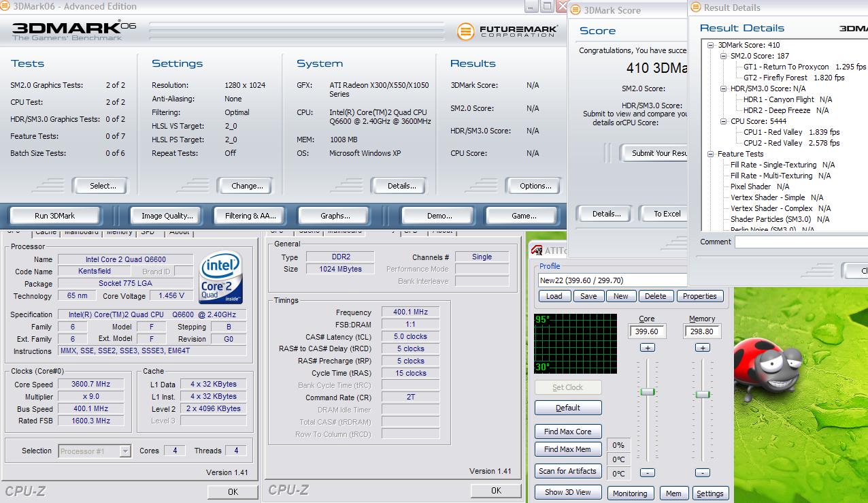Decrease Memory clock with minus button
The width and height of the screenshot is (868, 503).
pos(703,472)
